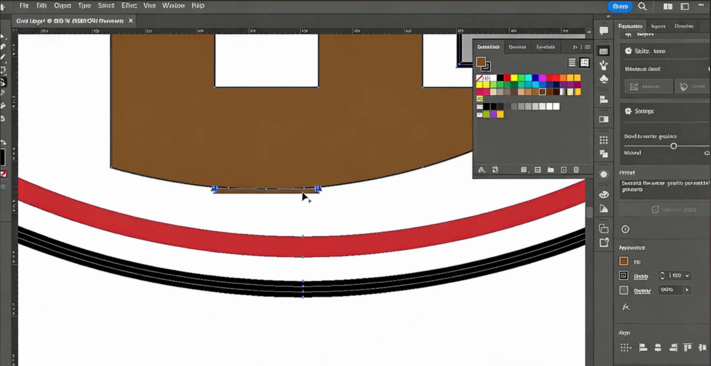
Task: Click the blue Share button
Action: 620,6
